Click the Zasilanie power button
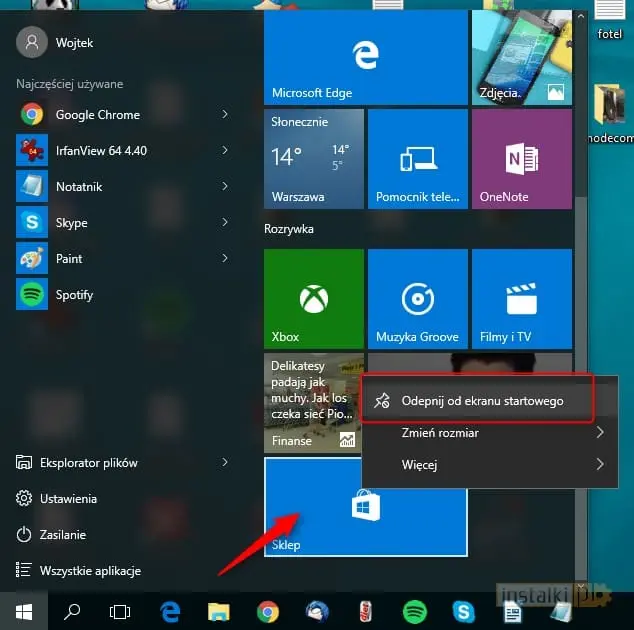 click(x=62, y=535)
